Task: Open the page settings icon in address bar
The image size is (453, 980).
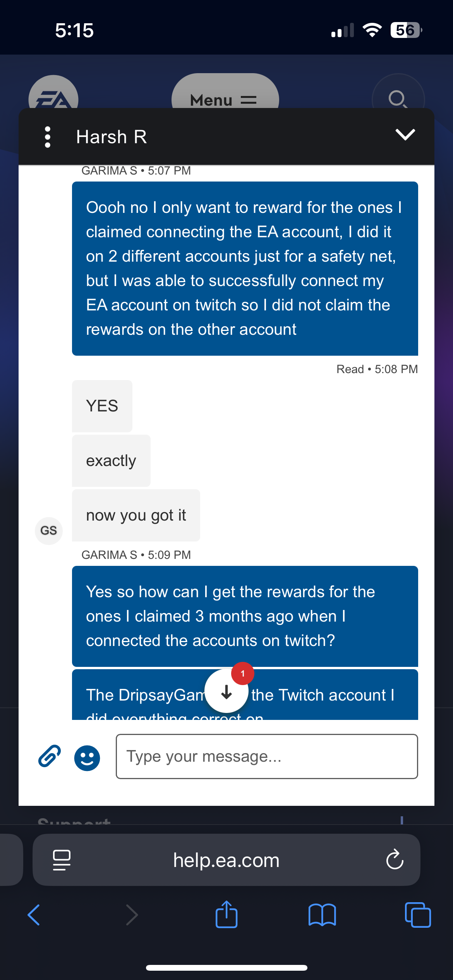Action: (62, 860)
